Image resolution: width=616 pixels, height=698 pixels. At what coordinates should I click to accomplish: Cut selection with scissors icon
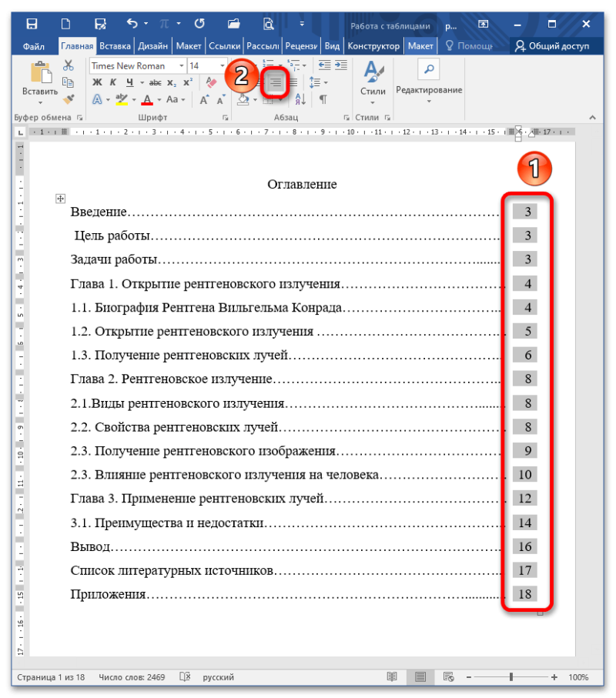pyautogui.click(x=69, y=65)
